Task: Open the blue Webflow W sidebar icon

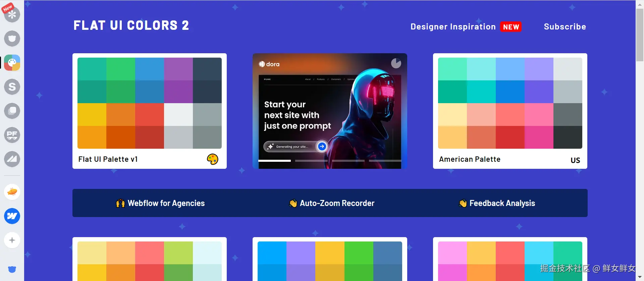Action: tap(12, 216)
